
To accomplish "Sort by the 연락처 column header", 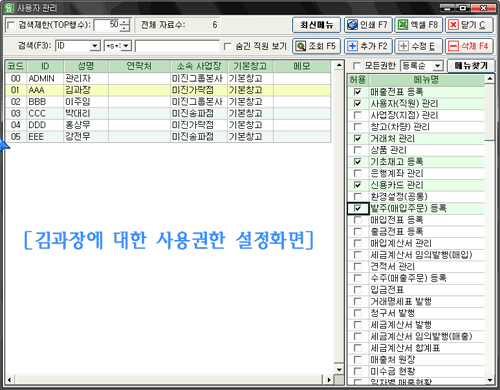I will point(139,66).
